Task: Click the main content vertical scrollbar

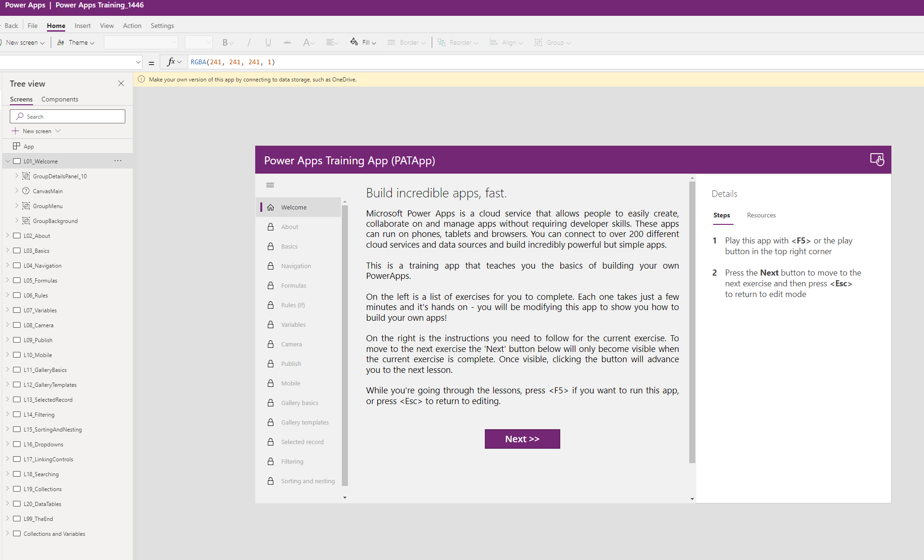Action: point(692,322)
